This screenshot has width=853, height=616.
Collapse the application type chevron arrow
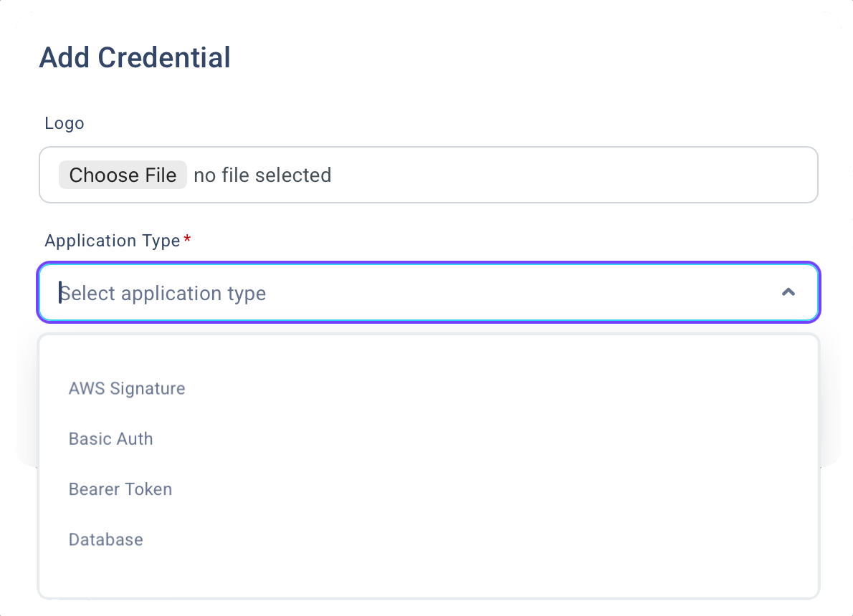[x=788, y=292]
